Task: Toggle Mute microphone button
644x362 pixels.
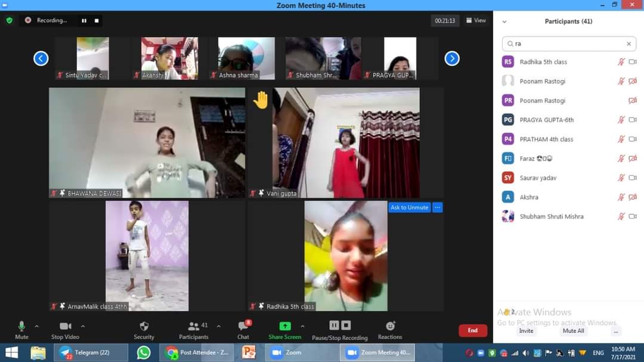Action: (x=22, y=330)
